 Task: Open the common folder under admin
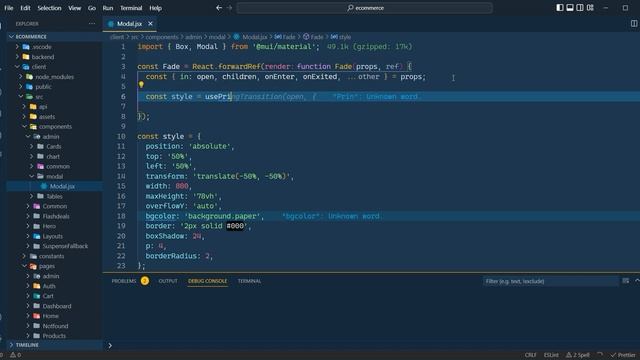click(54, 166)
